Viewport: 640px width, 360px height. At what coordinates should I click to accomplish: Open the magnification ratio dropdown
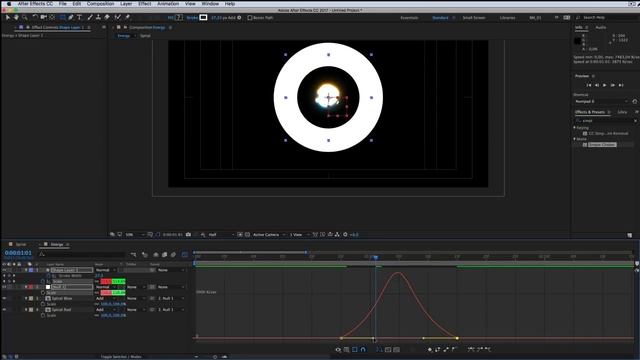(x=135, y=235)
